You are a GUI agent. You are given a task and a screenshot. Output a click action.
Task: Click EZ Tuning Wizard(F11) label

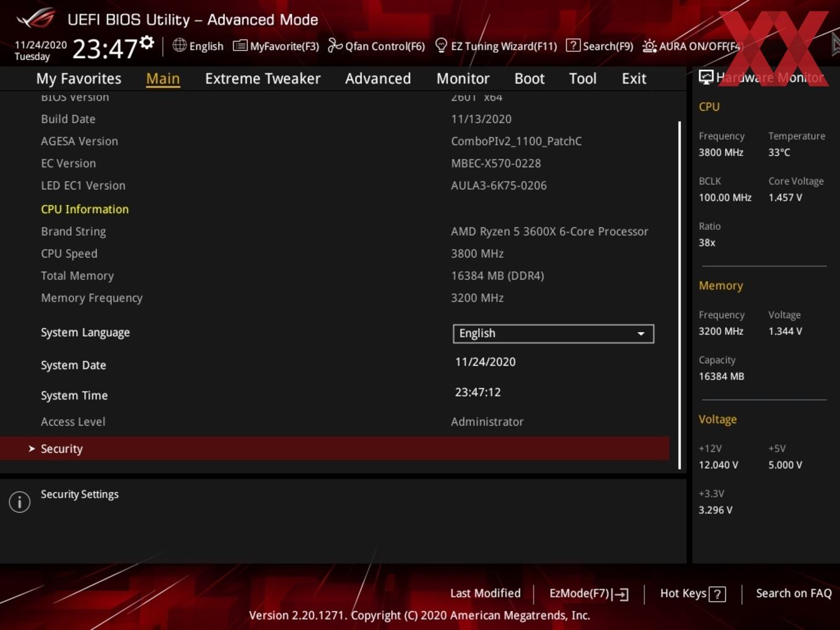[504, 46]
